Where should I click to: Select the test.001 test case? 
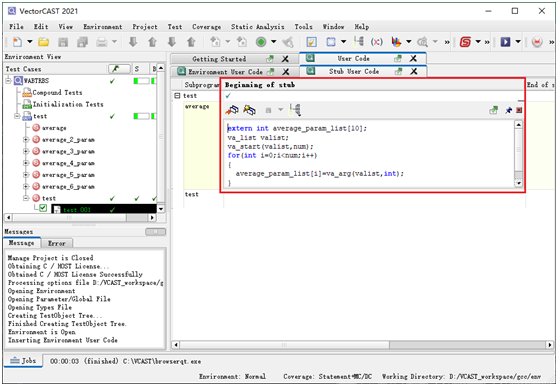[x=77, y=210]
